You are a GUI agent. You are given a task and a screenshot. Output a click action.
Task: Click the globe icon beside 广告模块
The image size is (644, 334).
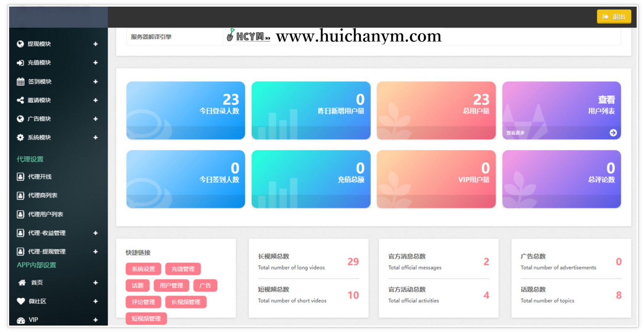19,119
